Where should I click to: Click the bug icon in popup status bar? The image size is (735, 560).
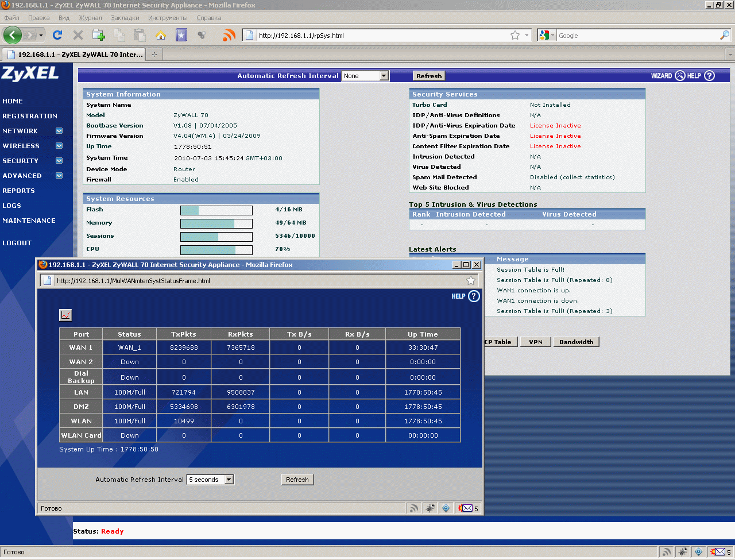[x=430, y=508]
